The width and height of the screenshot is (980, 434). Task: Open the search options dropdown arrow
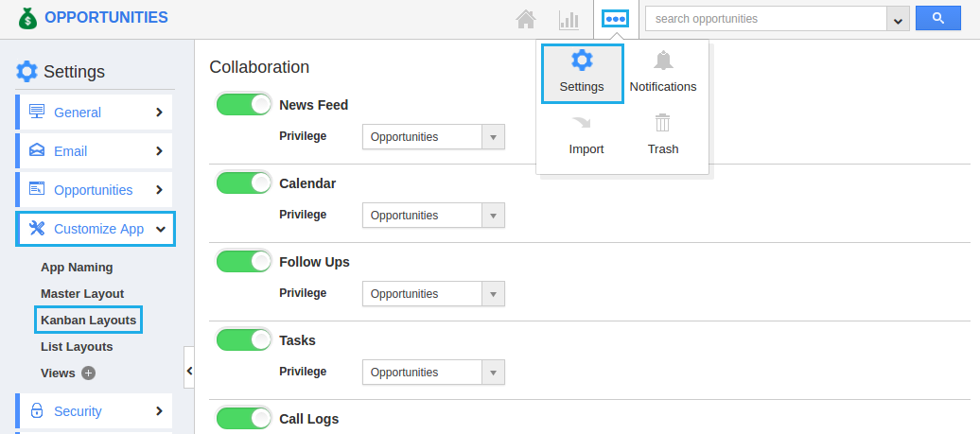pos(898,19)
